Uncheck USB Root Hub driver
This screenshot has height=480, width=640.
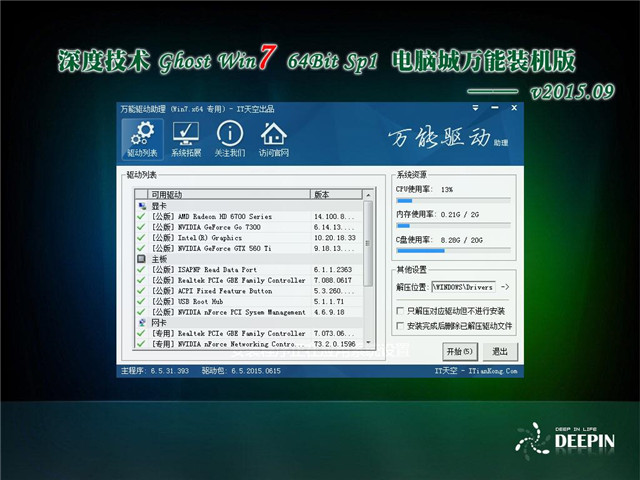point(141,301)
